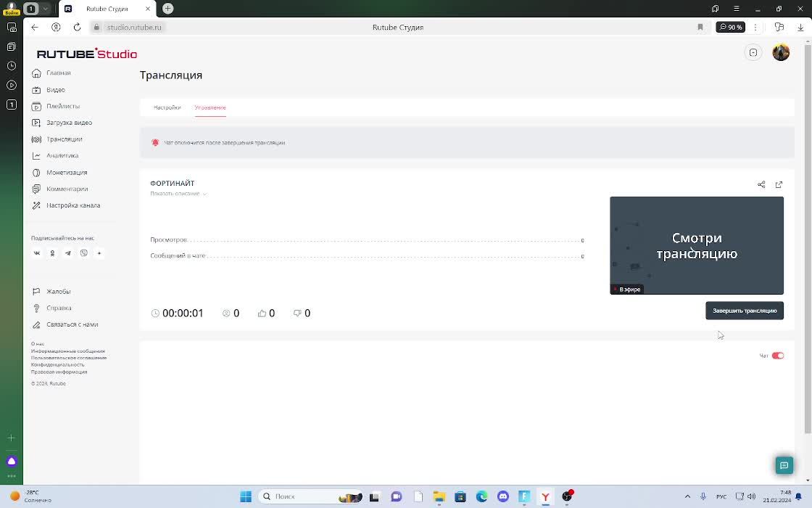Add a new panel to browser sidebar

[12, 438]
